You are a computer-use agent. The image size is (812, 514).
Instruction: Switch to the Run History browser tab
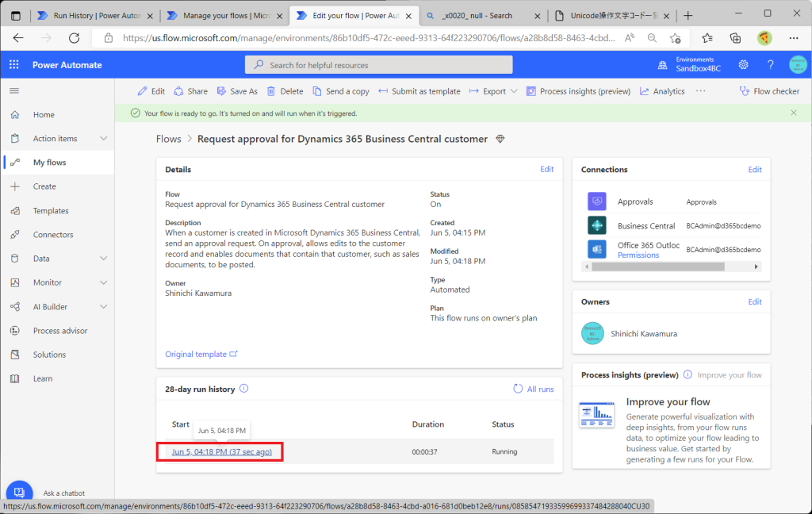95,16
